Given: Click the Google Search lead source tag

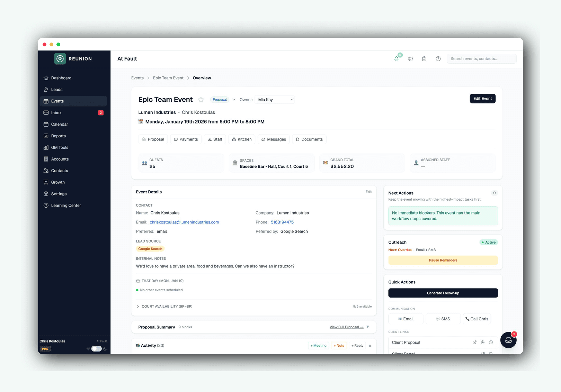Looking at the screenshot, I should pyautogui.click(x=150, y=249).
